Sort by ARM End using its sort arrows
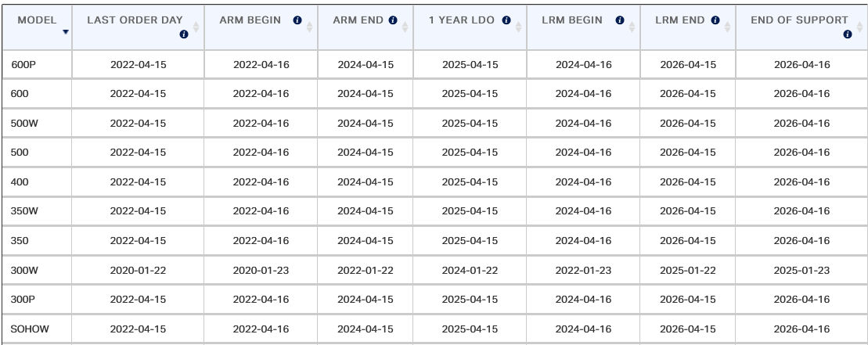Image resolution: width=868 pixels, height=345 pixels. (405, 27)
